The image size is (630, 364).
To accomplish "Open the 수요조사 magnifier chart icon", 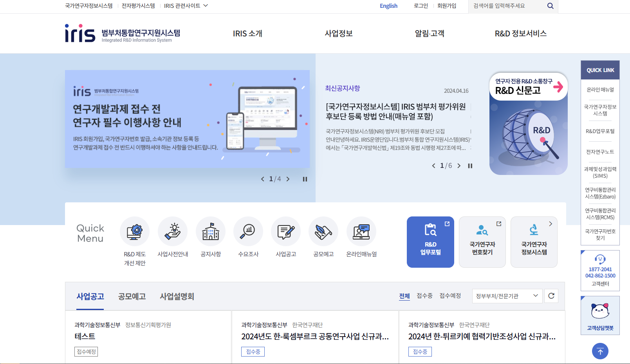I will (248, 232).
